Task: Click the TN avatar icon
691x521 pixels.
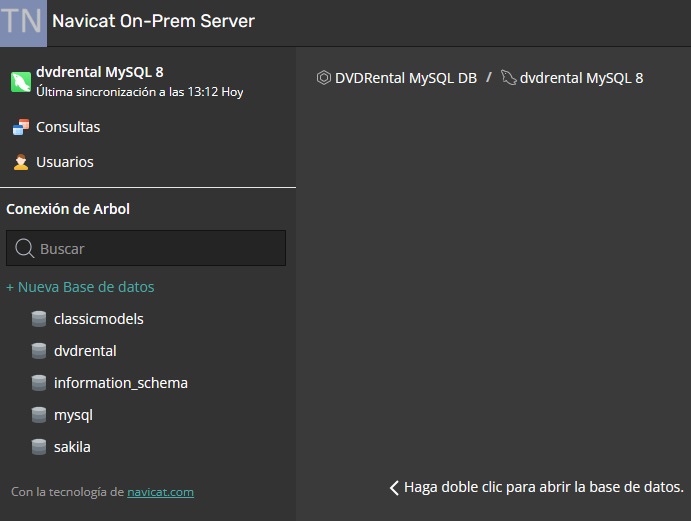Action: click(23, 23)
